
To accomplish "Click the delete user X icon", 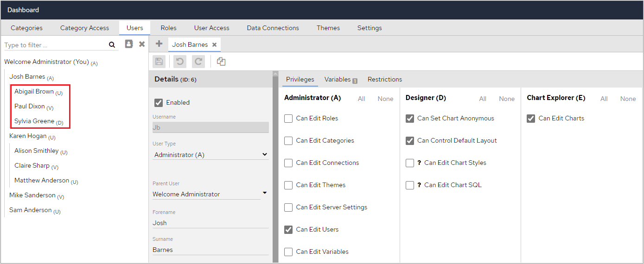I will [142, 44].
